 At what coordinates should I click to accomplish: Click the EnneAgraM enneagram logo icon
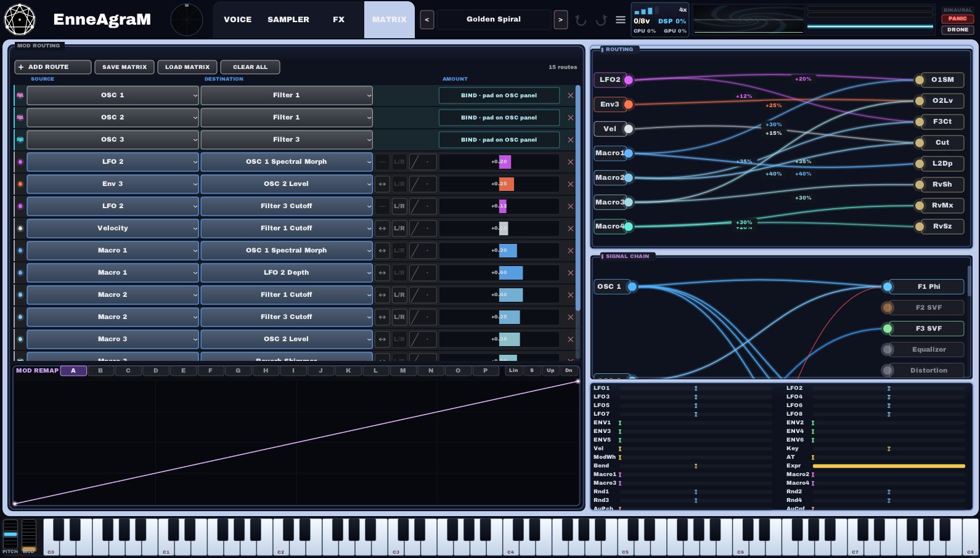[20, 19]
